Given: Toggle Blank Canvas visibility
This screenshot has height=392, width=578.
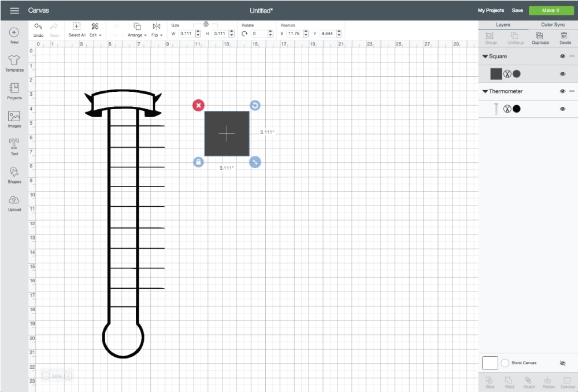Looking at the screenshot, I should 562,363.
